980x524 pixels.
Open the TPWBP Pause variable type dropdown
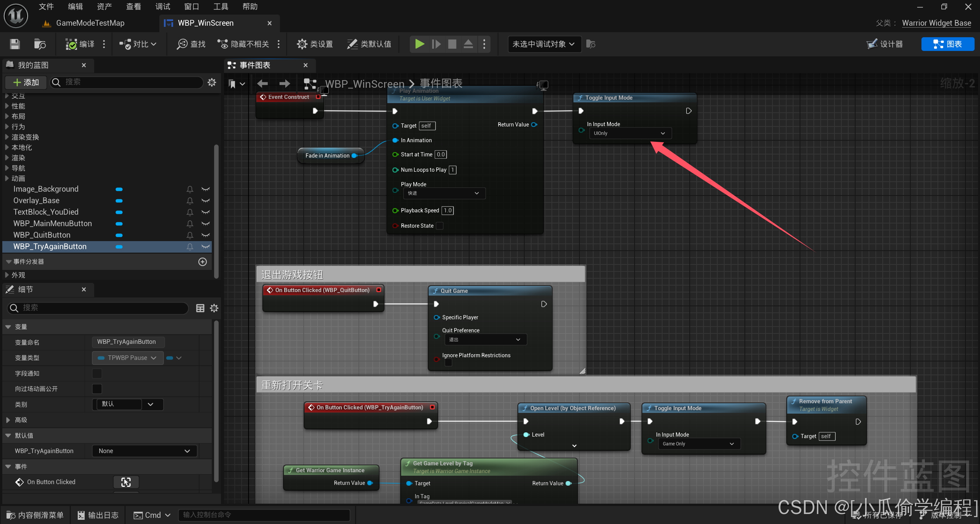coord(128,358)
